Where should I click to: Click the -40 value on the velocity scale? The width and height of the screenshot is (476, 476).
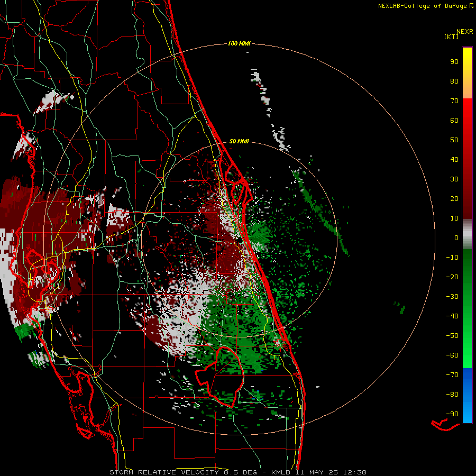(452, 316)
